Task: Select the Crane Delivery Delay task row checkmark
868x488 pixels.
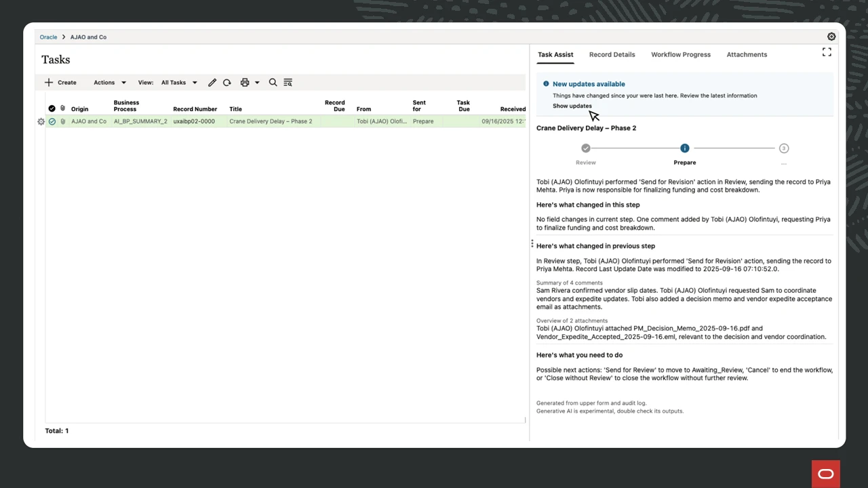Action: [52, 121]
